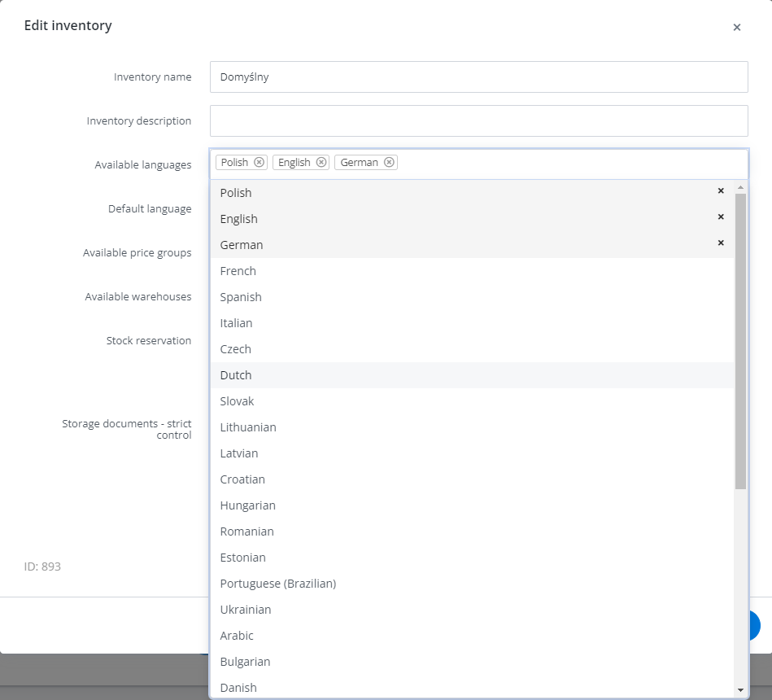The height and width of the screenshot is (700, 772).
Task: Click the German row in dropdown
Action: [x=472, y=245]
